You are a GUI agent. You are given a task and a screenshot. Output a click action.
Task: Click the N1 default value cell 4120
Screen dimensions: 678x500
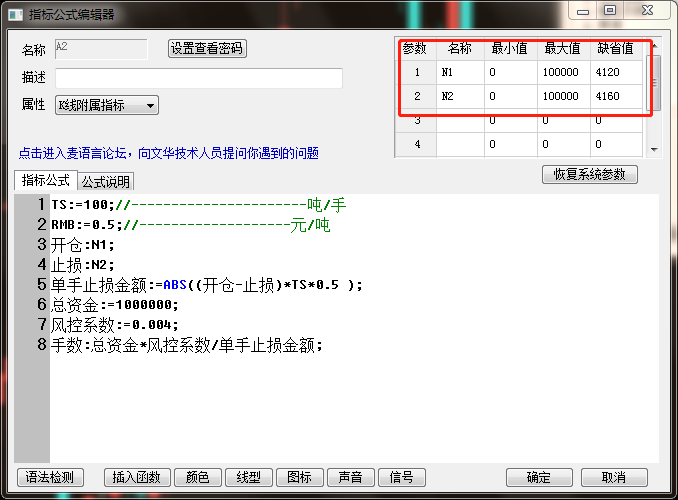point(616,73)
